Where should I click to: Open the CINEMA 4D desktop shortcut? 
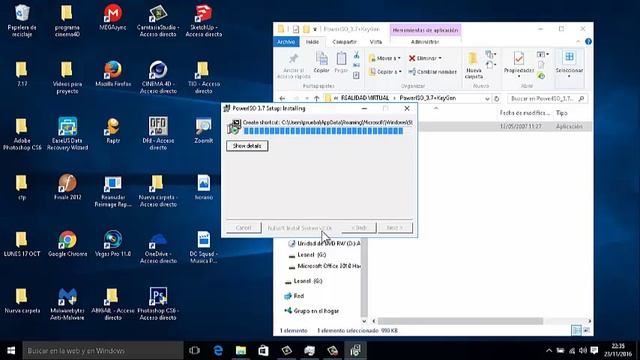(158, 77)
